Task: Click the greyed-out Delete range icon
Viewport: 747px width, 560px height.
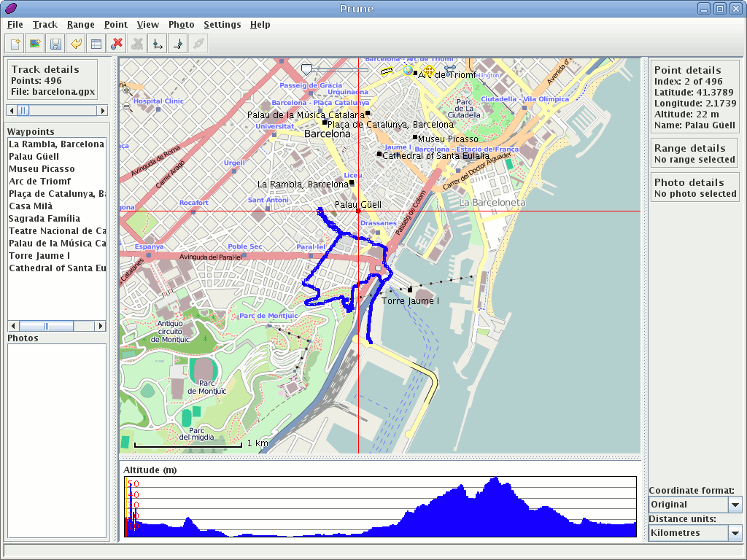Action: pyautogui.click(x=137, y=44)
